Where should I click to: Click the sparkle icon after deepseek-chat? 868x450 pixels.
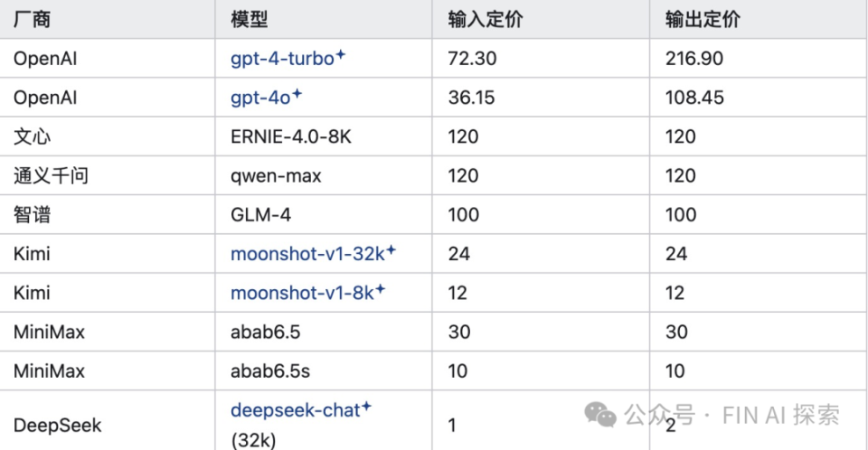tap(366, 408)
